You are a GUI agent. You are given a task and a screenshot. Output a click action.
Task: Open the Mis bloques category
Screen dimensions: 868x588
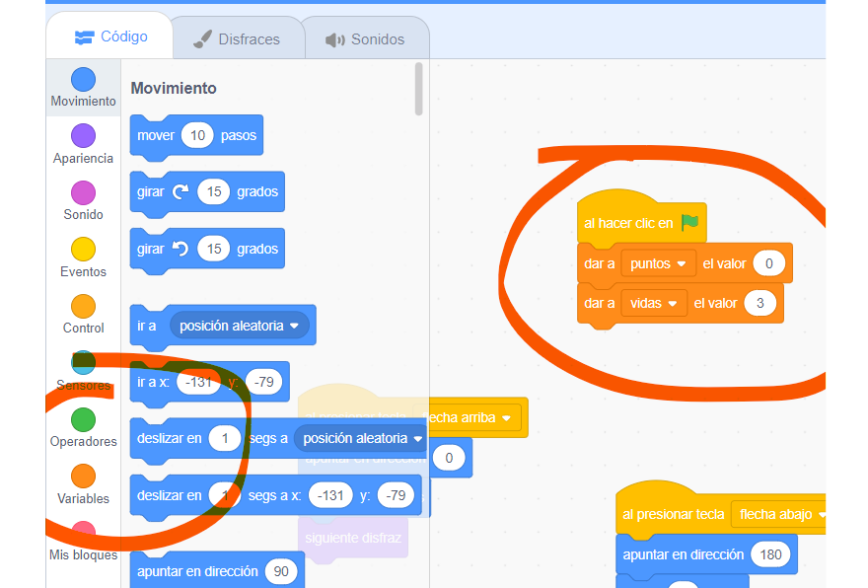(x=83, y=542)
